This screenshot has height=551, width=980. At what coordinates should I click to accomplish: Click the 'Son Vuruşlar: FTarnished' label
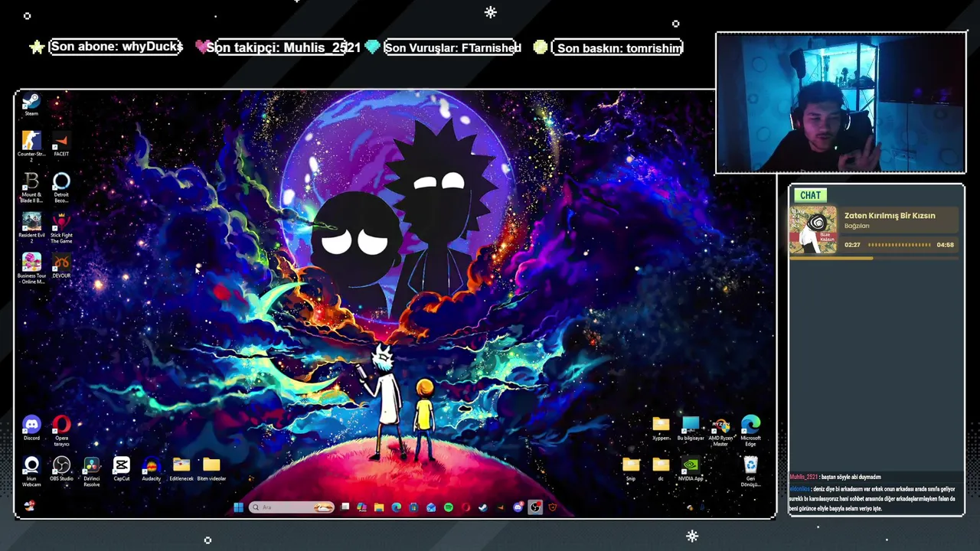pyautogui.click(x=452, y=47)
